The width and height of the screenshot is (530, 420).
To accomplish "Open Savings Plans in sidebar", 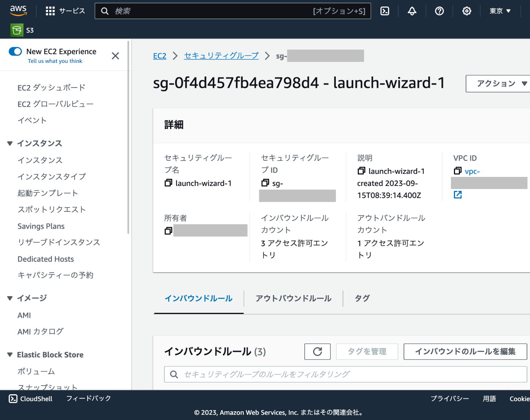I will click(41, 226).
